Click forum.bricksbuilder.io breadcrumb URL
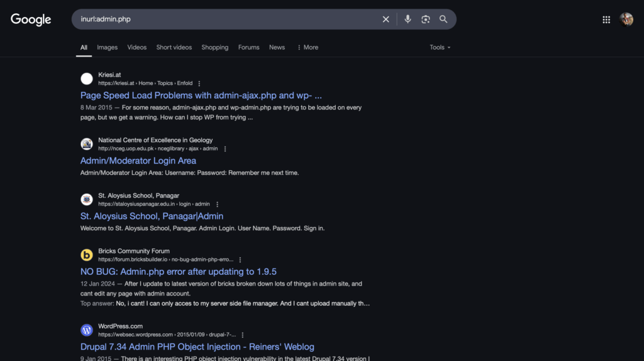The image size is (644, 361). click(166, 260)
